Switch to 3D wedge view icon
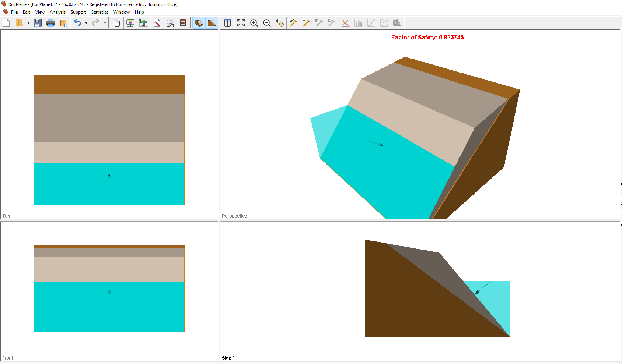622x364 pixels. [x=199, y=23]
